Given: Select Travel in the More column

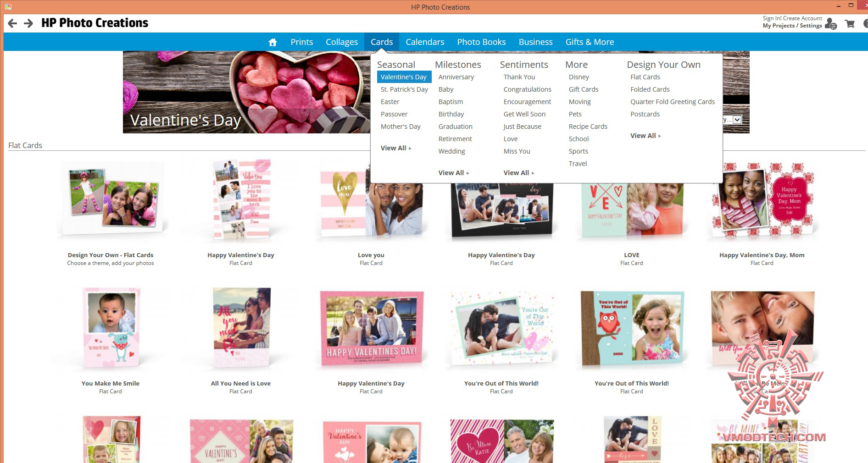Looking at the screenshot, I should pyautogui.click(x=578, y=164).
